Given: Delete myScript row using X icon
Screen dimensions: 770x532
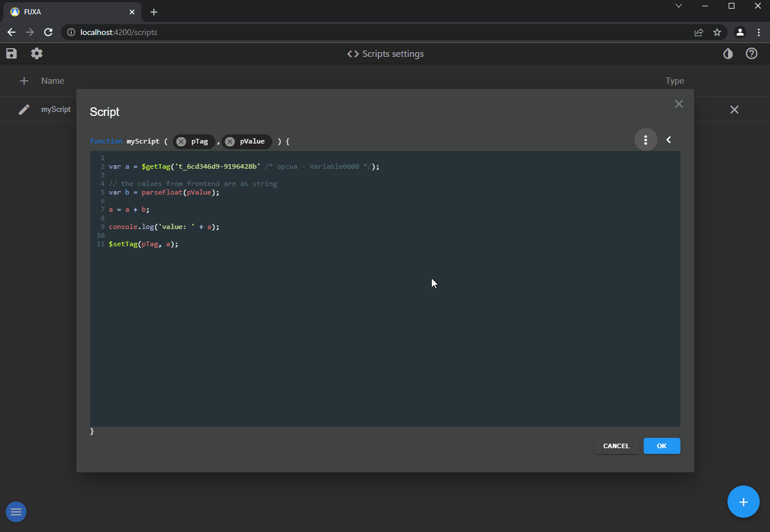Looking at the screenshot, I should [x=734, y=110].
